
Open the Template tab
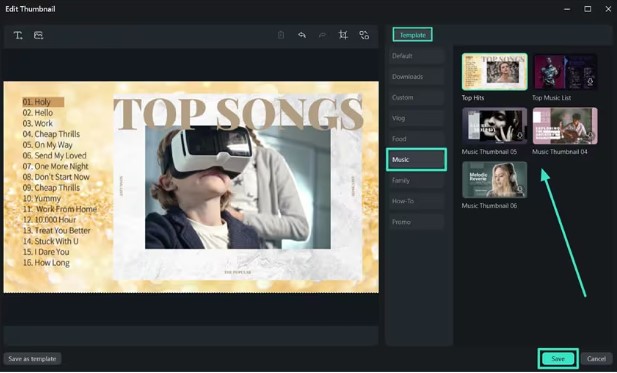412,35
